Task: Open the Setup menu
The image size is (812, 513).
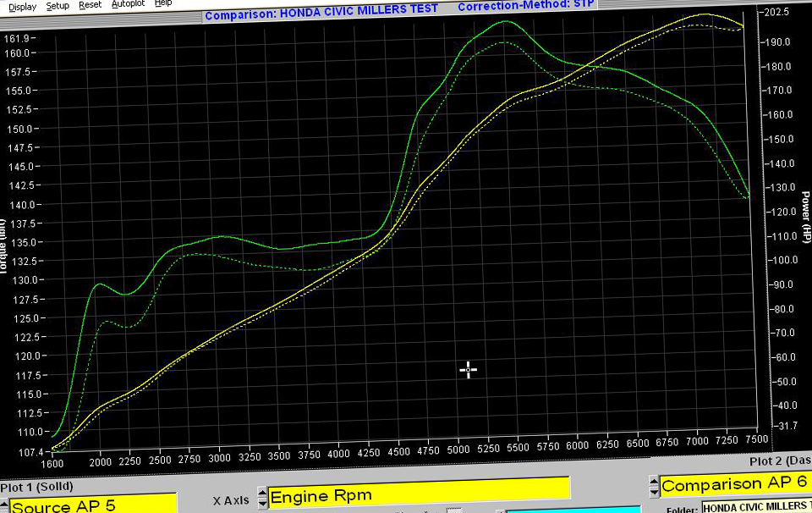Action: (58, 6)
